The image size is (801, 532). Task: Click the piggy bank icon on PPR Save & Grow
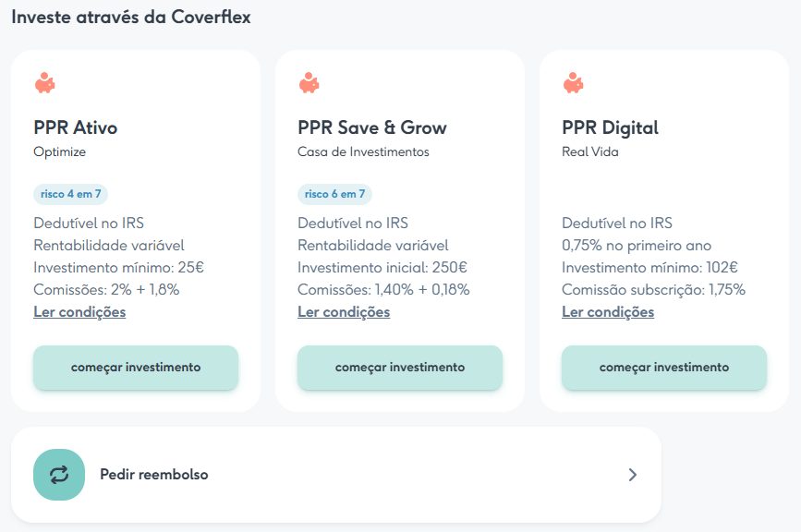309,83
